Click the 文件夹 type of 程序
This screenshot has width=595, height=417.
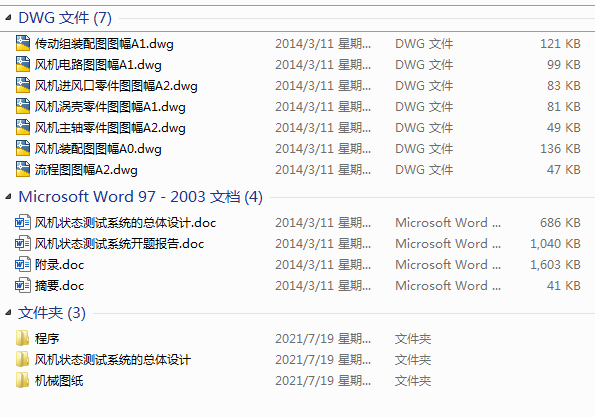pyautogui.click(x=413, y=338)
